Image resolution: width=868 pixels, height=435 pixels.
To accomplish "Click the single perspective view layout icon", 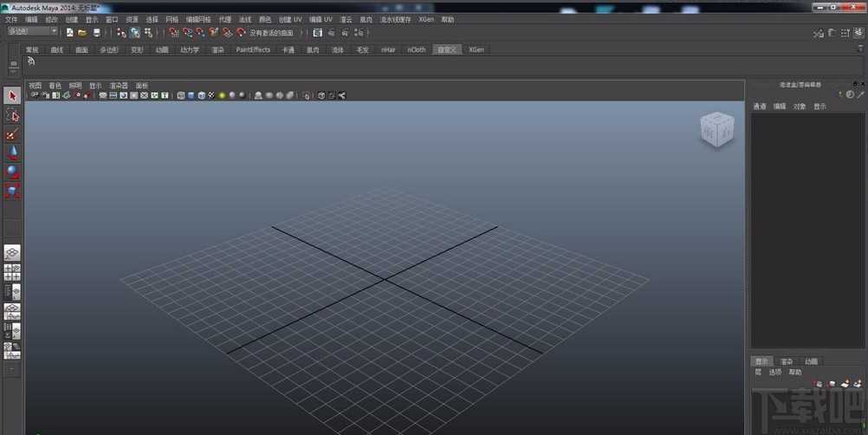I will (12, 253).
